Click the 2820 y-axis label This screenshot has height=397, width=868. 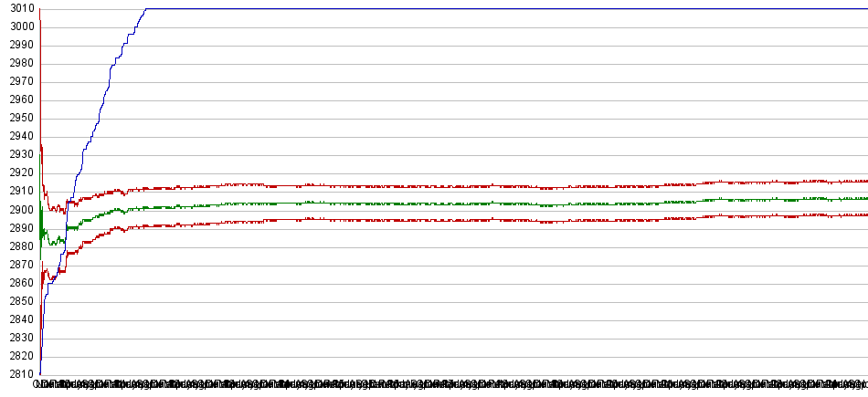tap(18, 356)
